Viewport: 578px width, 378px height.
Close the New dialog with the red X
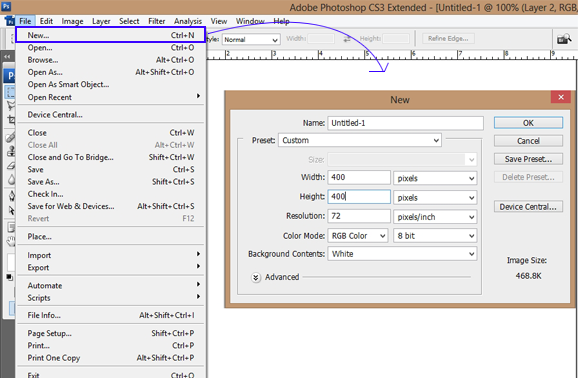pyautogui.click(x=561, y=97)
